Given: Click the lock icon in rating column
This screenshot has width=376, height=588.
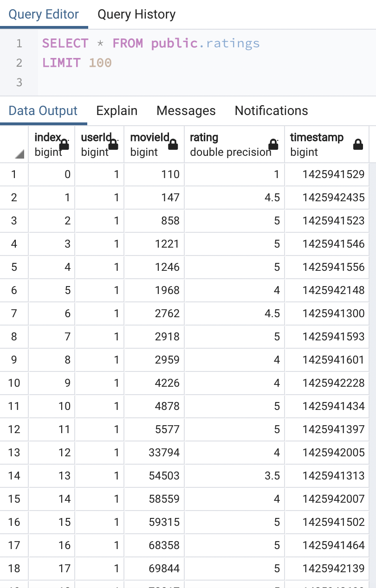Looking at the screenshot, I should click(x=273, y=145).
